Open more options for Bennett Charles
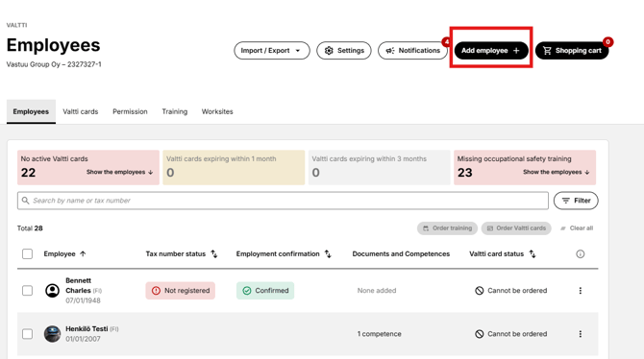Image resolution: width=644 pixels, height=359 pixels. pyautogui.click(x=581, y=291)
